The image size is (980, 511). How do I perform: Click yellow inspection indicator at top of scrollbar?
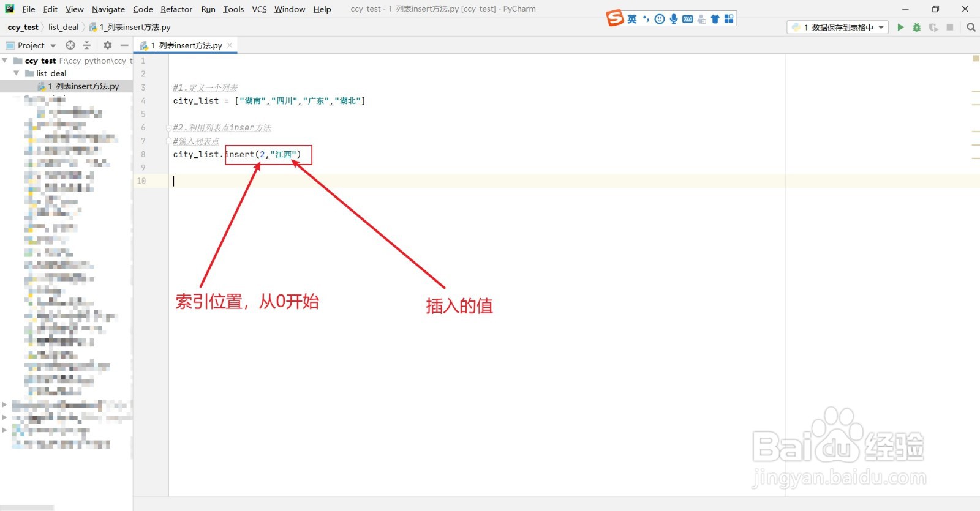coord(976,59)
